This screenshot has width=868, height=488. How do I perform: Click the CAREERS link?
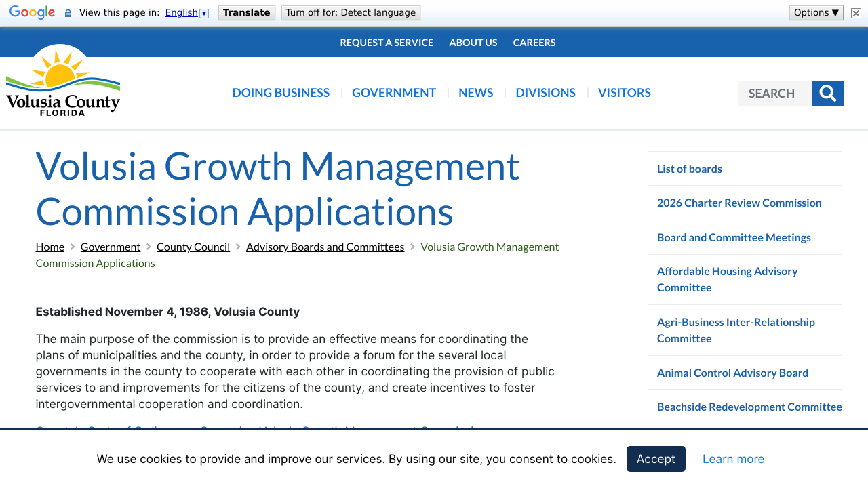pyautogui.click(x=534, y=42)
